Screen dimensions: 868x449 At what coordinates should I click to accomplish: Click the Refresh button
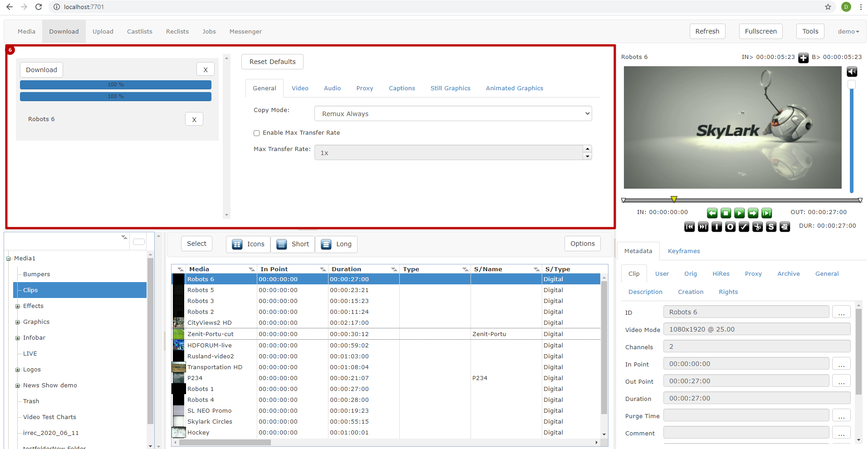click(x=707, y=31)
